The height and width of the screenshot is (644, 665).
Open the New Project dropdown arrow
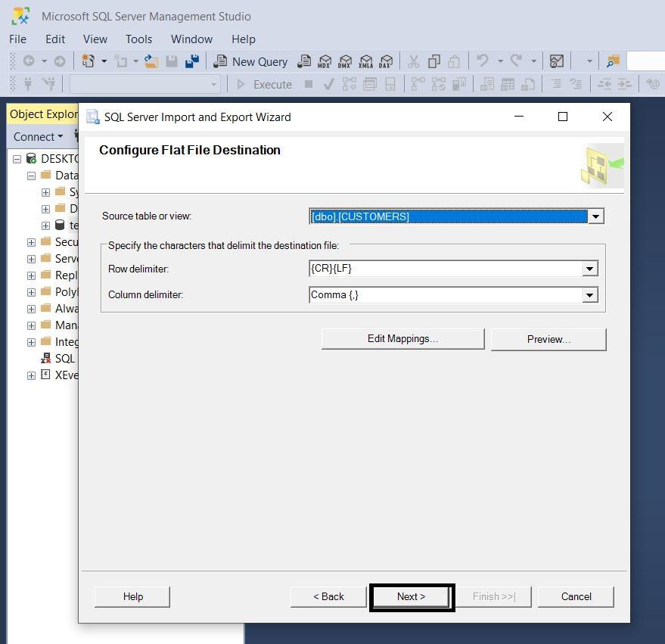(104, 61)
